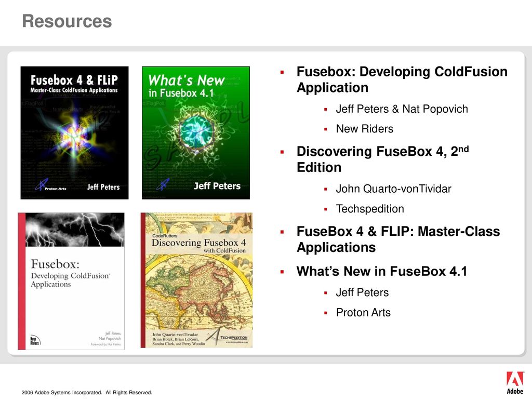Select the 'John Quarto-vonTividar' bullet
532x399 pixels.
click(394, 189)
